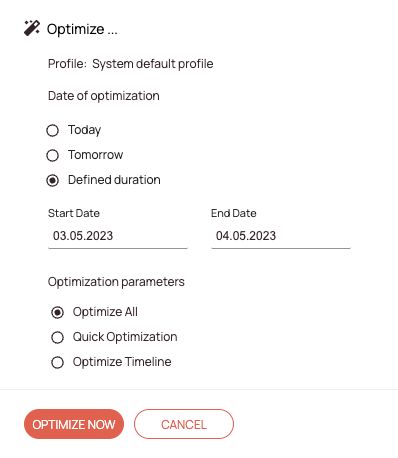Click the "Profile:" label
Viewport: 398px width, 458px height.
(x=67, y=64)
